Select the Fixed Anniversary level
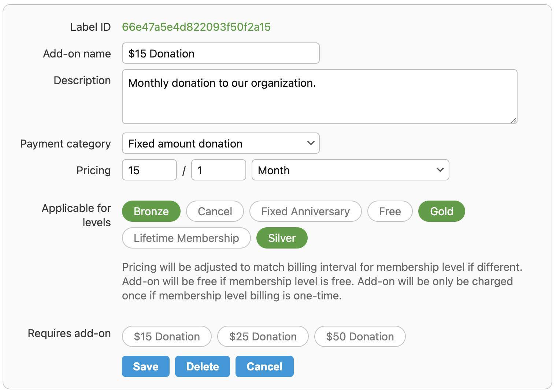The width and height of the screenshot is (556, 392). coord(305,211)
